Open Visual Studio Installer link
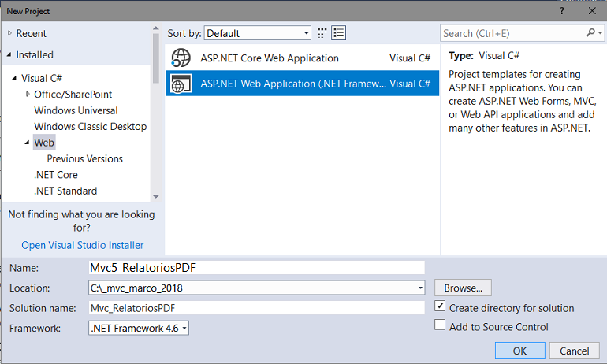The height and width of the screenshot is (364, 607). [82, 245]
